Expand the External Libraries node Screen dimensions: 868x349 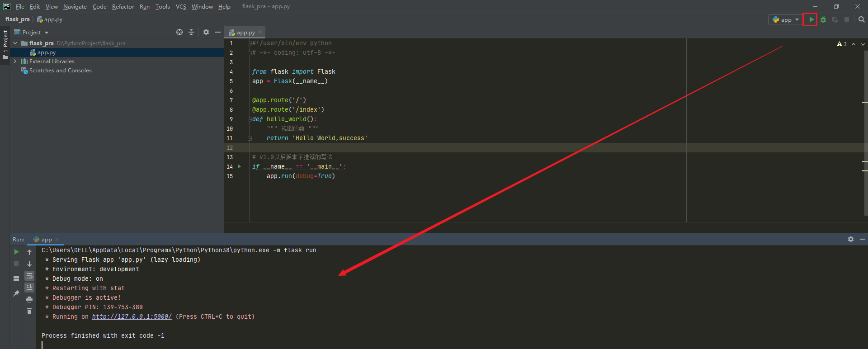tap(15, 61)
